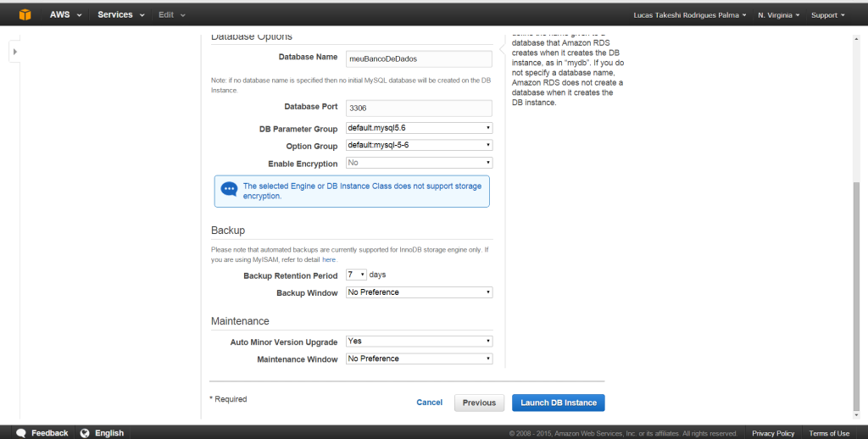Click the Feedback speech bubble icon

pyautogui.click(x=21, y=432)
